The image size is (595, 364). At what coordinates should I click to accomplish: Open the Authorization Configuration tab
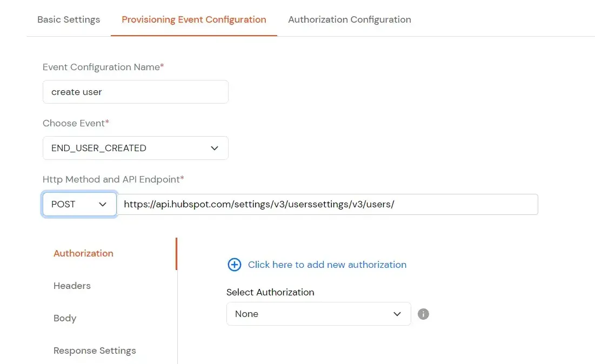pos(350,20)
